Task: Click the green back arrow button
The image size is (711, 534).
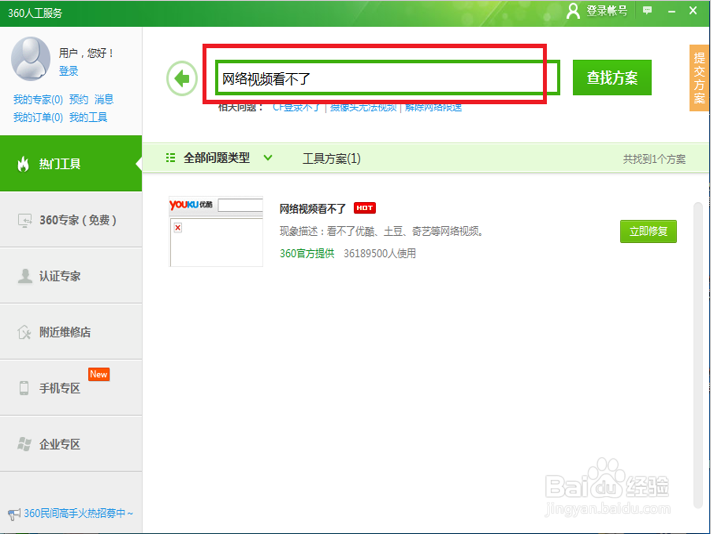Action: (x=182, y=78)
